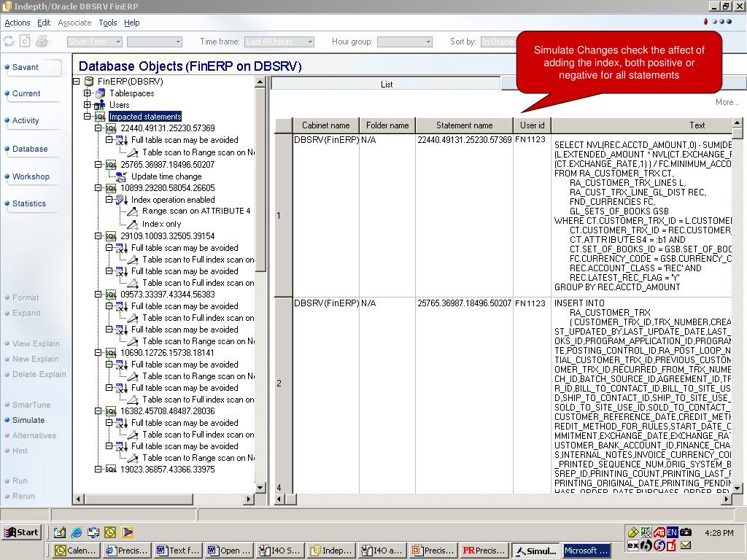This screenshot has height=560, width=747.
Task: Click SQL icon of statement 19023.36857.43366.33975
Action: [x=111, y=470]
